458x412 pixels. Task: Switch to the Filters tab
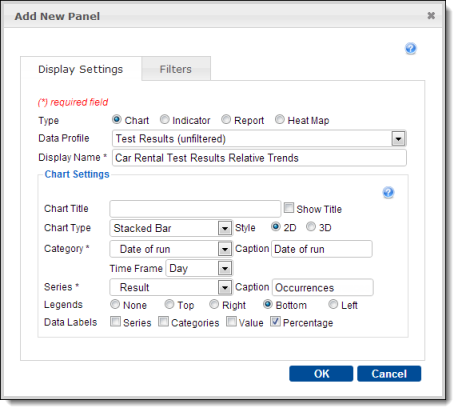click(176, 69)
